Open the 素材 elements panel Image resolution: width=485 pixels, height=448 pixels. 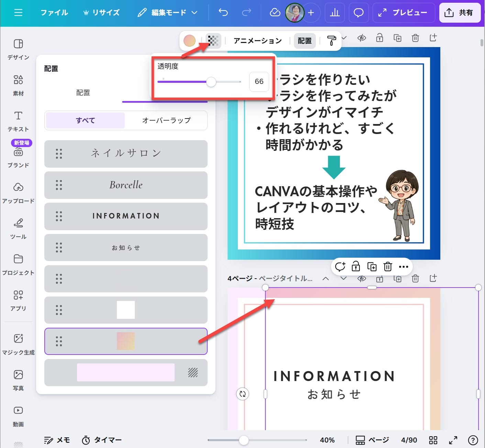click(x=18, y=85)
